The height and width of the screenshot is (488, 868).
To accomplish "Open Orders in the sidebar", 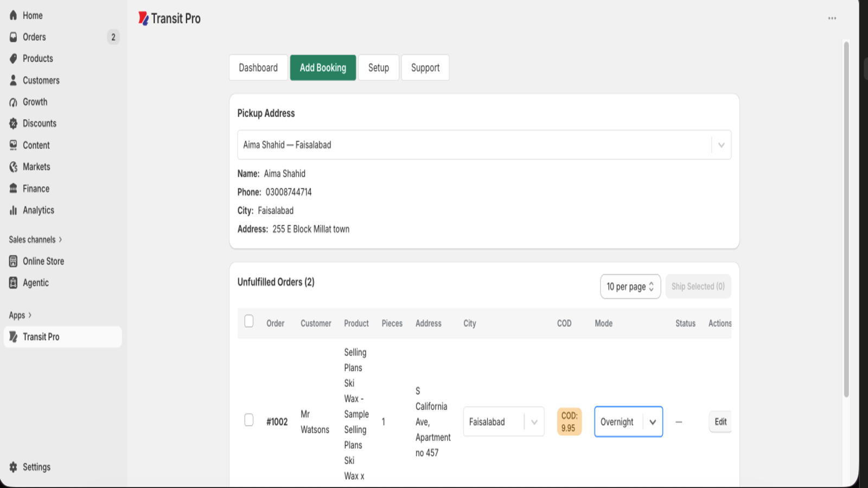I will [34, 37].
